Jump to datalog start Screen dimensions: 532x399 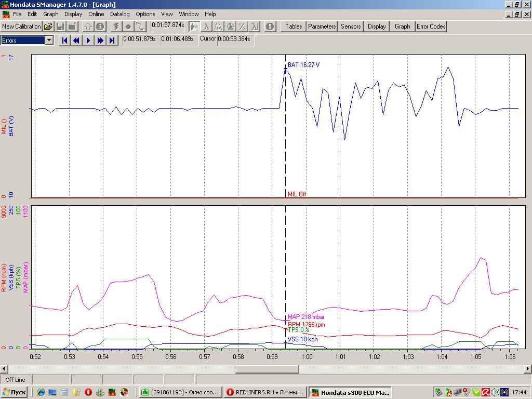[x=64, y=41]
